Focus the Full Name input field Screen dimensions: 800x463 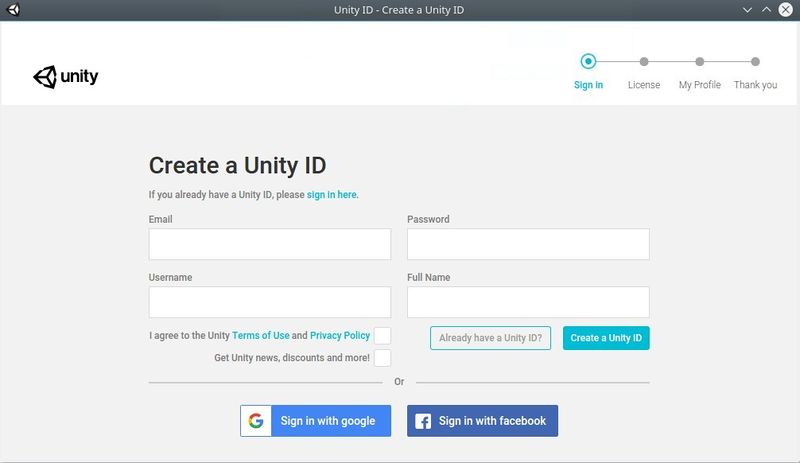pos(528,302)
